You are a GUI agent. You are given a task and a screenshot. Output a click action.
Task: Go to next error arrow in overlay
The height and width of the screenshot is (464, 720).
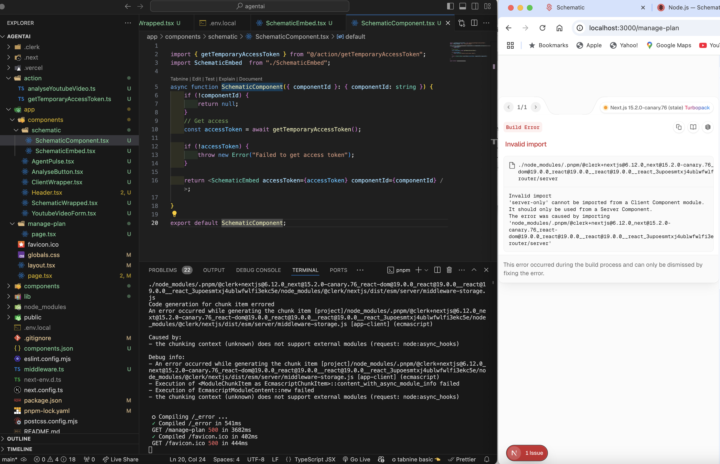[x=535, y=107]
